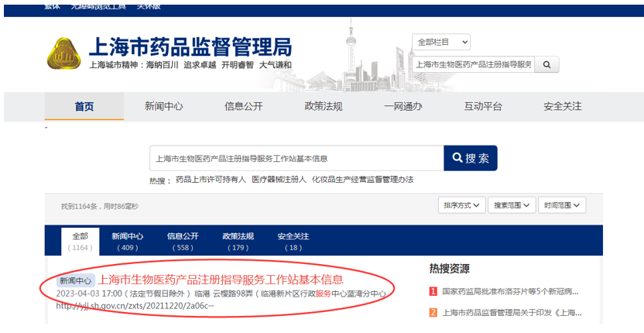Viewport: 644px width, 333px height.
Task: Click the Shanghai Drug Administration logo emblem
Action: (x=64, y=53)
